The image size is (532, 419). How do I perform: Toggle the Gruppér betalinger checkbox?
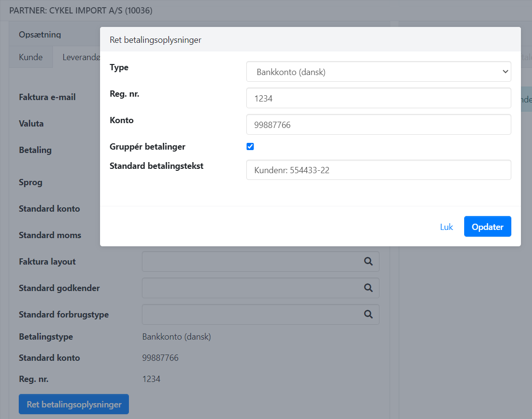pyautogui.click(x=250, y=147)
